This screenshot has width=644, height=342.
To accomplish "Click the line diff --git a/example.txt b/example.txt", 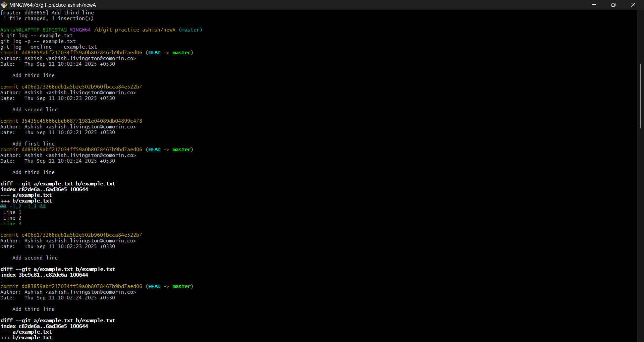I will (58, 183).
